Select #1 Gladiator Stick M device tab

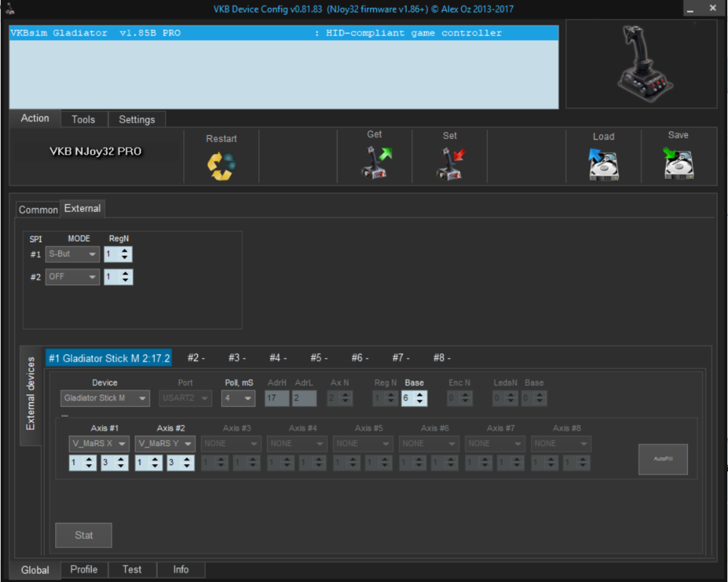[109, 358]
